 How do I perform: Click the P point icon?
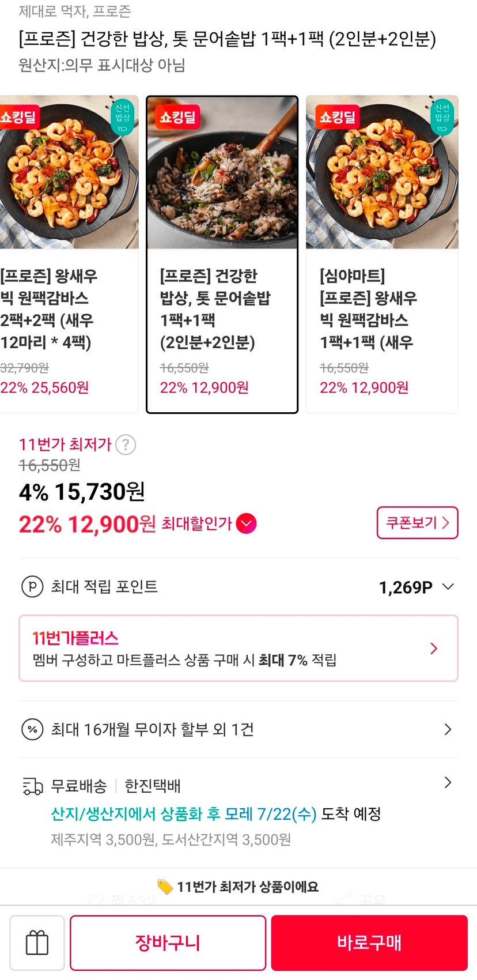coord(32,587)
